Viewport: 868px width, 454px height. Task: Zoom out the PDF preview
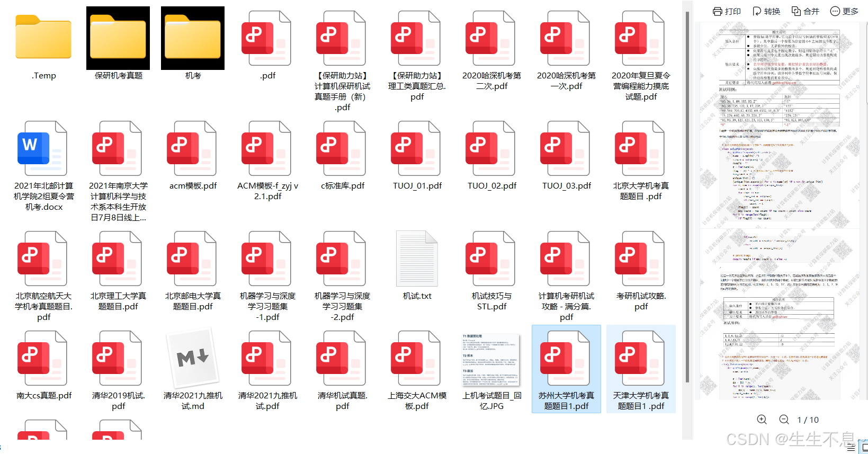(784, 420)
